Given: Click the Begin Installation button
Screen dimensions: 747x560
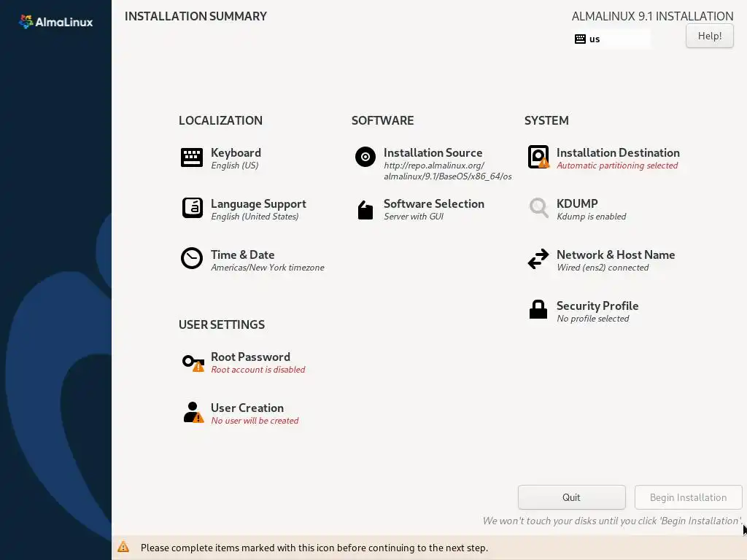Looking at the screenshot, I should 688,497.
